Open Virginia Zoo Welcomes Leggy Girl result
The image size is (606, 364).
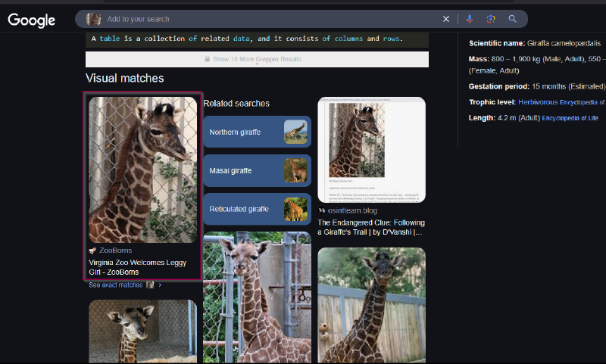[136, 267]
